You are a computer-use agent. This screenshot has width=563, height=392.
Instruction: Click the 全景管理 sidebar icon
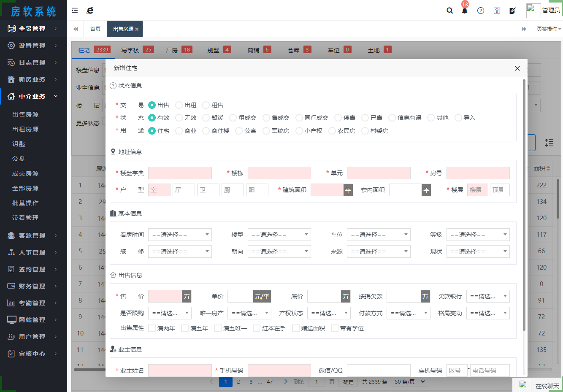[x=11, y=29]
